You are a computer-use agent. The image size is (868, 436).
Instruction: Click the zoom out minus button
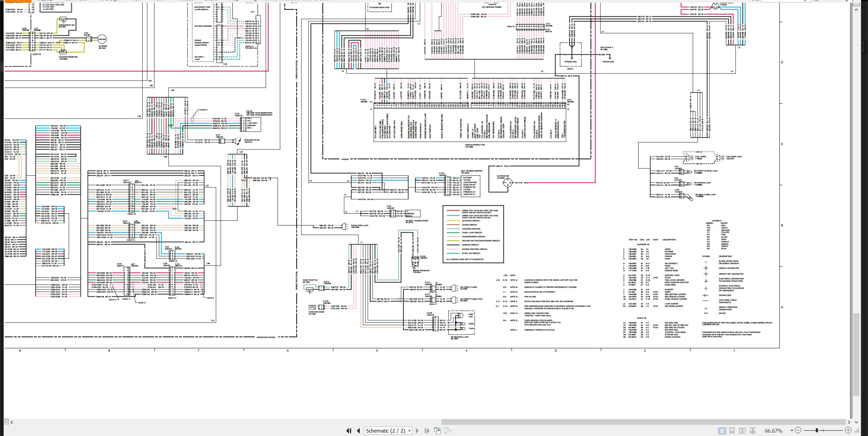pyautogui.click(x=798, y=430)
